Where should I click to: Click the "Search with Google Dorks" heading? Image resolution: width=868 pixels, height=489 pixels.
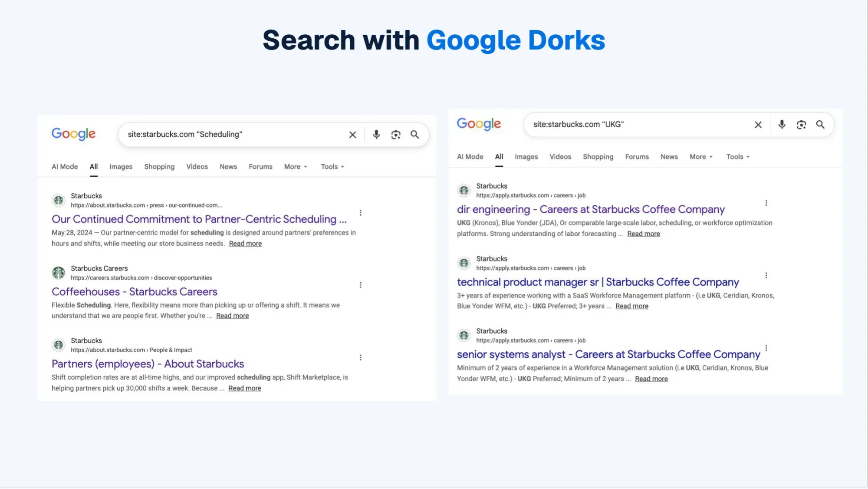434,40
